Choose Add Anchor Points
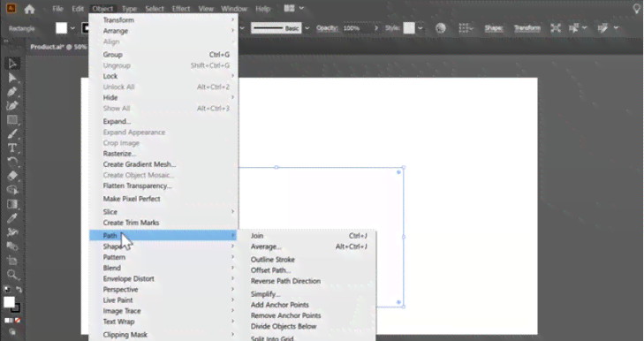 tap(307, 305)
